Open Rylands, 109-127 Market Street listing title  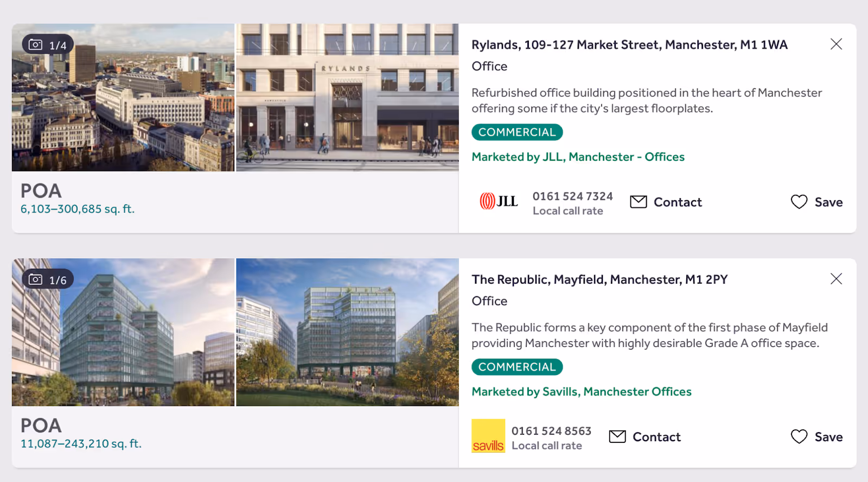pos(629,45)
